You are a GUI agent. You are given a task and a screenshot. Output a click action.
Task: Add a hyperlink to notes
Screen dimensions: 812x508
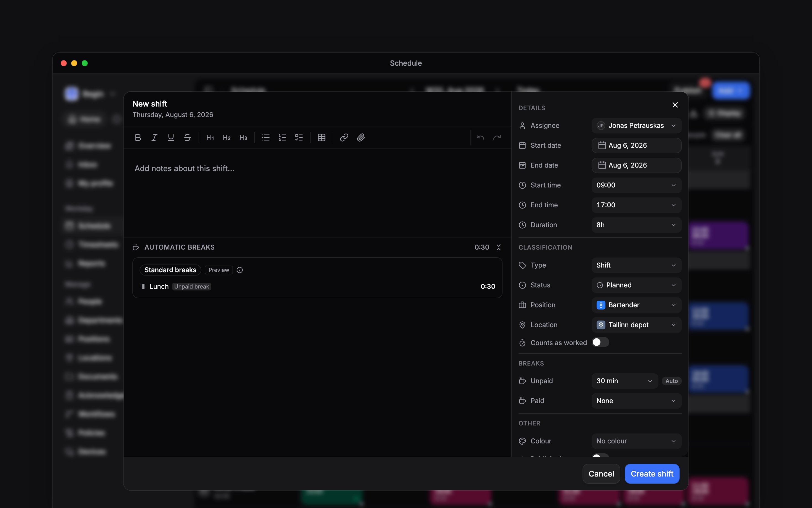pyautogui.click(x=344, y=137)
